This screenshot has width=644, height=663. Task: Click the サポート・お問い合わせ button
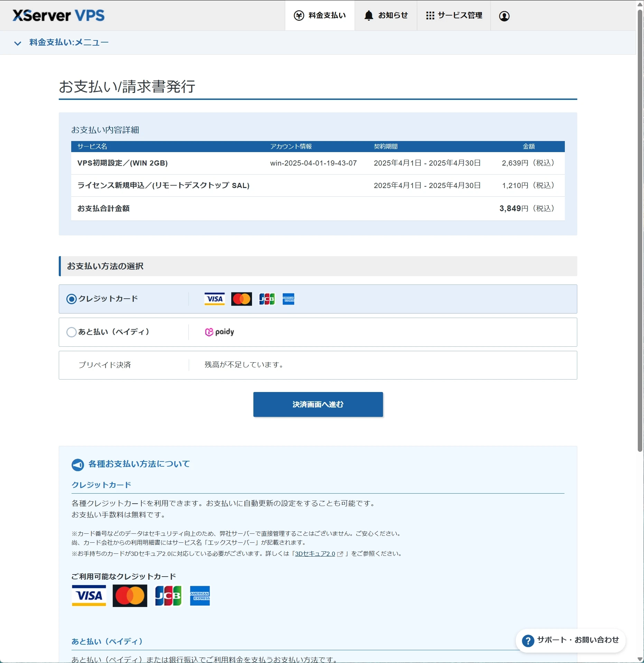point(571,641)
